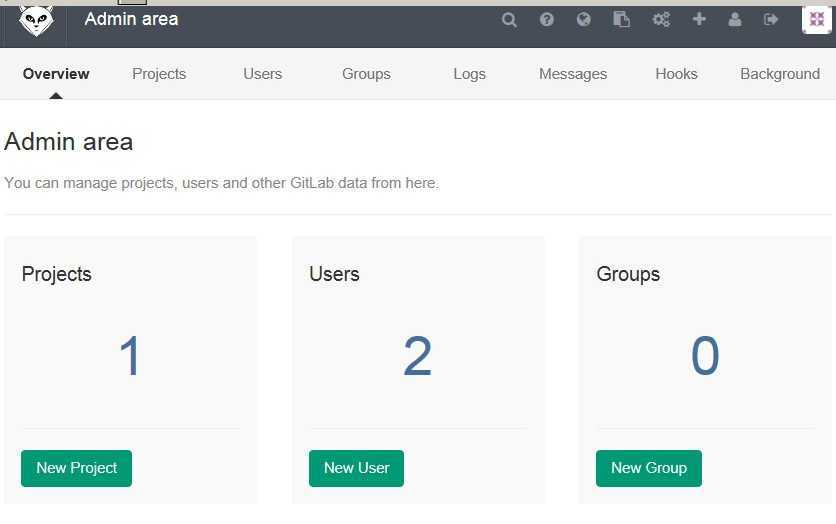836x524 pixels.
Task: Open snippets clipboard icon
Action: [x=621, y=20]
